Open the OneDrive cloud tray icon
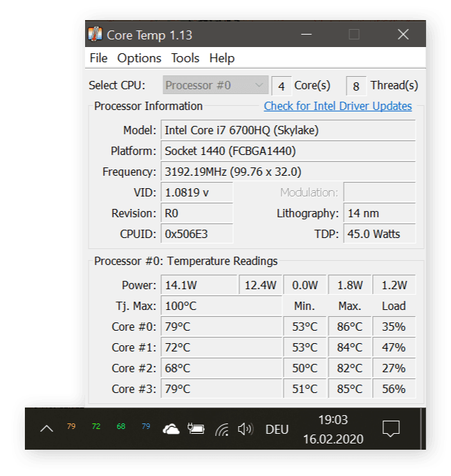The height and width of the screenshot is (476, 451). click(171, 429)
